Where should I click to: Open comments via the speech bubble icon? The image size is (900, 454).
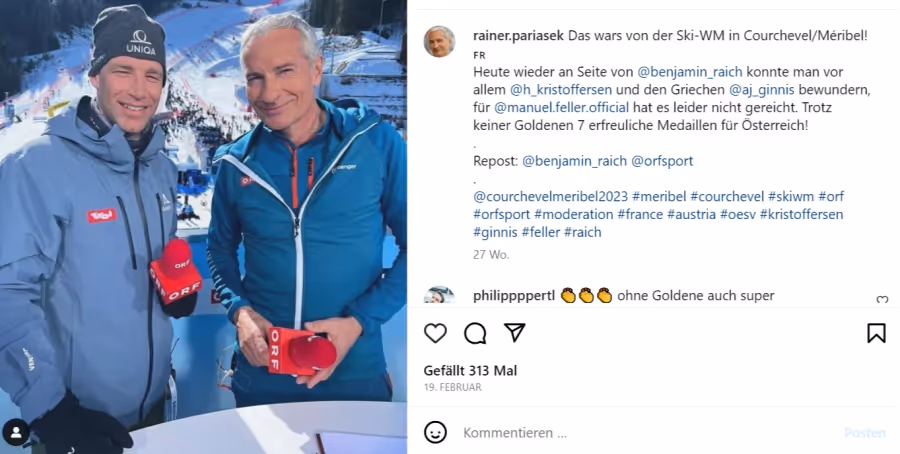point(475,333)
